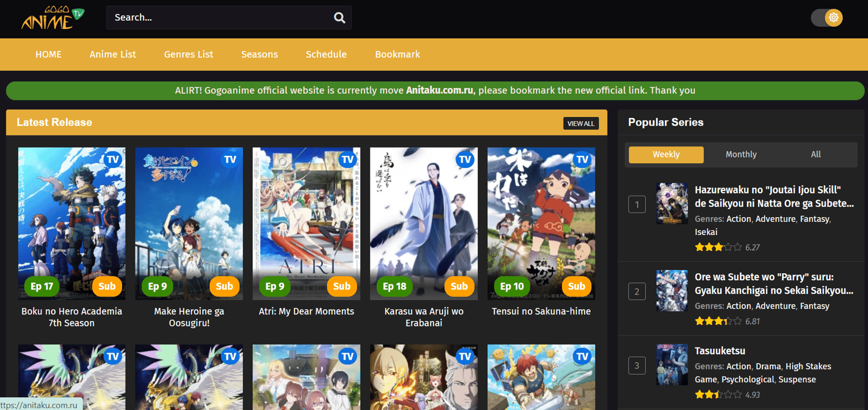Screen dimensions: 868x410
Task: Click the TV badge on Atri poster
Action: point(348,160)
